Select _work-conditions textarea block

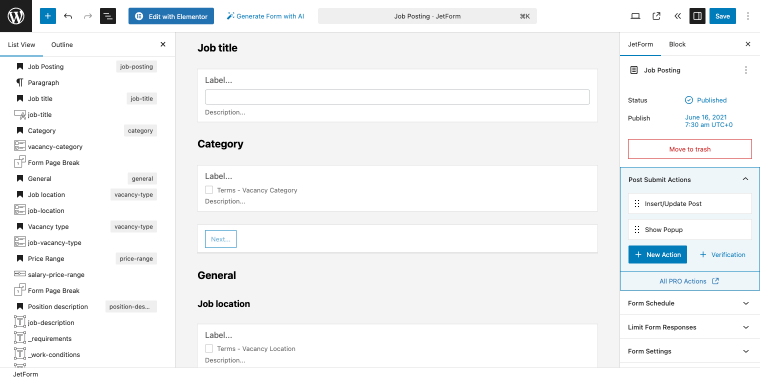(54, 354)
